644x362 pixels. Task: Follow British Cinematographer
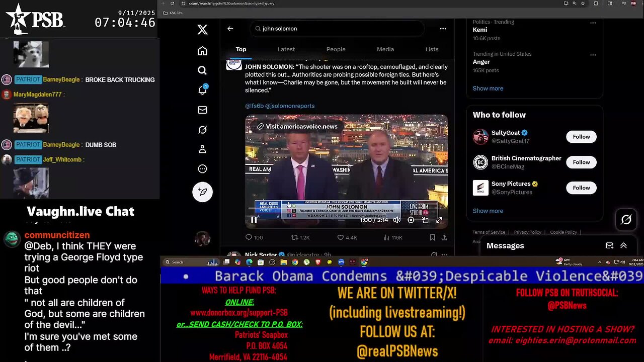coord(581,162)
